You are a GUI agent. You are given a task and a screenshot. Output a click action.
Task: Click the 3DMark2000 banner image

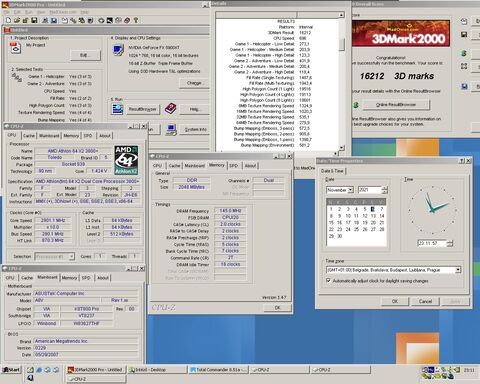tap(401, 33)
